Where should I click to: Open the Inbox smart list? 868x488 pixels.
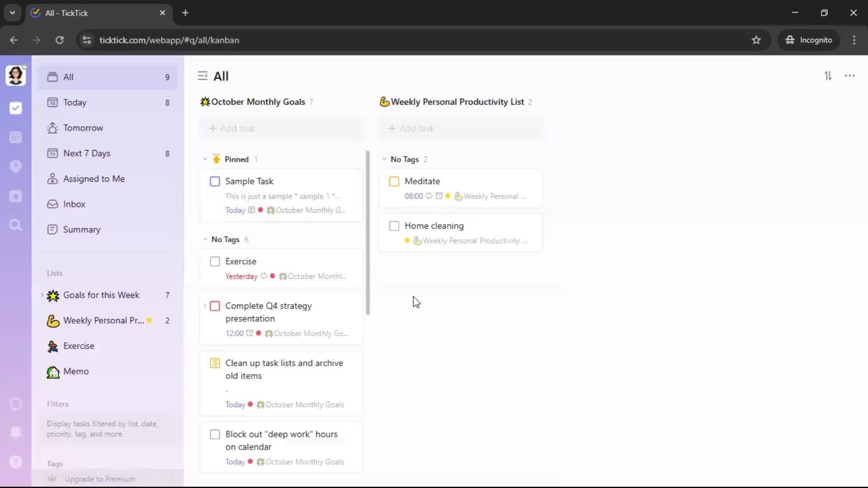pos(74,204)
